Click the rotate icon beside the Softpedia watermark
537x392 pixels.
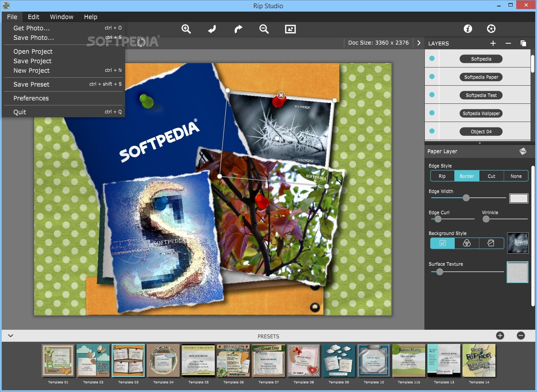tap(142, 42)
